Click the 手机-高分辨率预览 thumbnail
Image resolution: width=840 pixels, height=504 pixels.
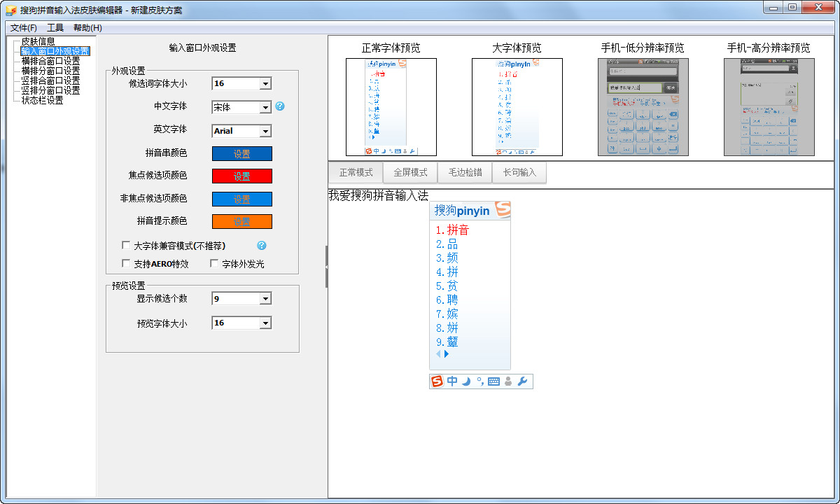[x=769, y=107]
